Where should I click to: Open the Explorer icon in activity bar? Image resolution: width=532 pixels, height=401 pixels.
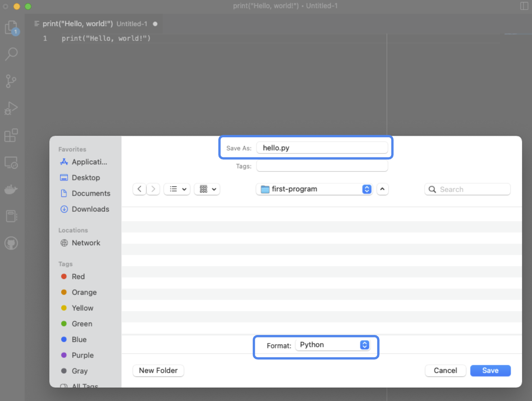[11, 28]
